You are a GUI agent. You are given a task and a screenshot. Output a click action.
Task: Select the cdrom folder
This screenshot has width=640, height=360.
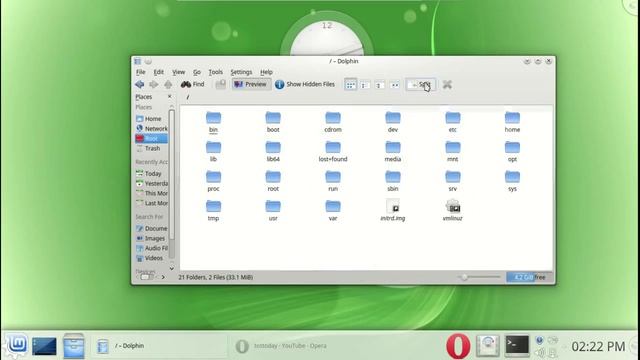coord(333,122)
